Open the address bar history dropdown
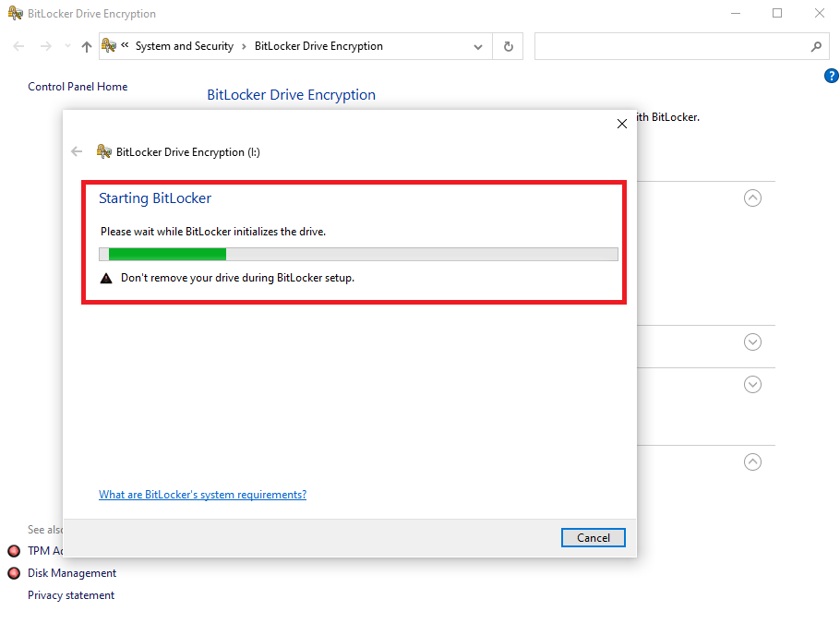 477,46
